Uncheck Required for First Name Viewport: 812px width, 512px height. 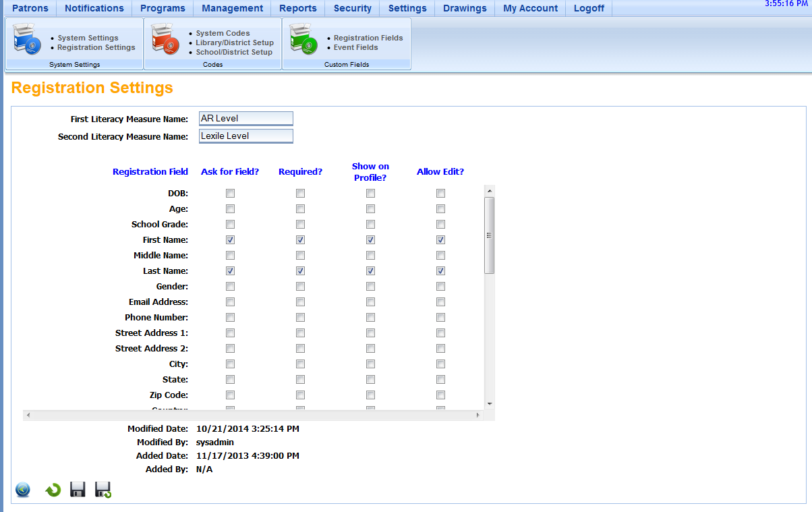[x=300, y=239]
